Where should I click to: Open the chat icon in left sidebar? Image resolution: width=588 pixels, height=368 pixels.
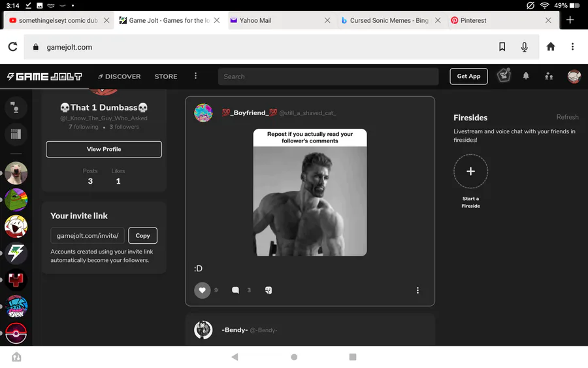[16, 108]
